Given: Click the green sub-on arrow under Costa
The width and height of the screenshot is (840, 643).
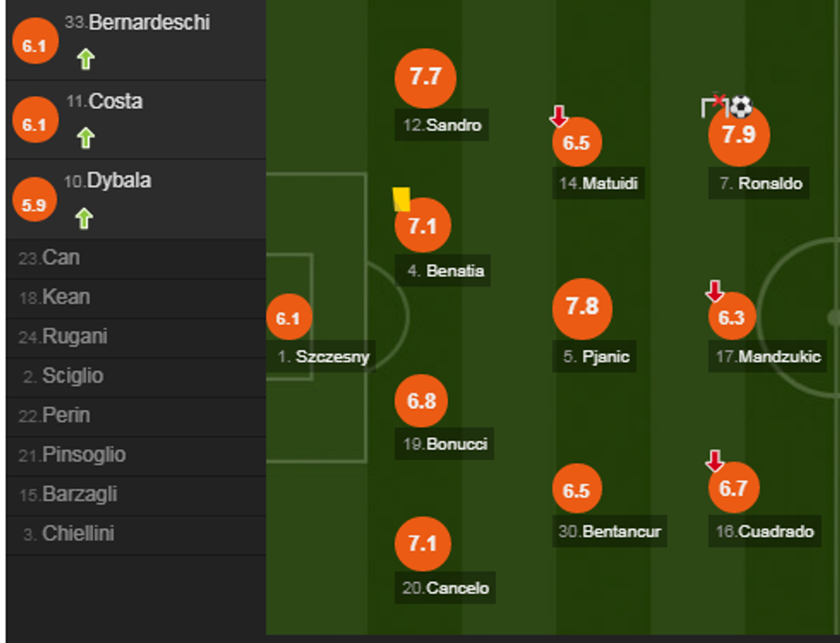Looking at the screenshot, I should 85,137.
